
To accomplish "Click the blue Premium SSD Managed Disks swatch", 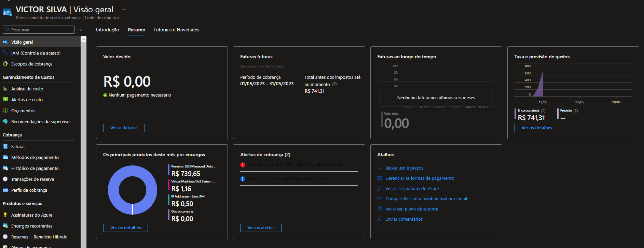I will click(x=168, y=170).
